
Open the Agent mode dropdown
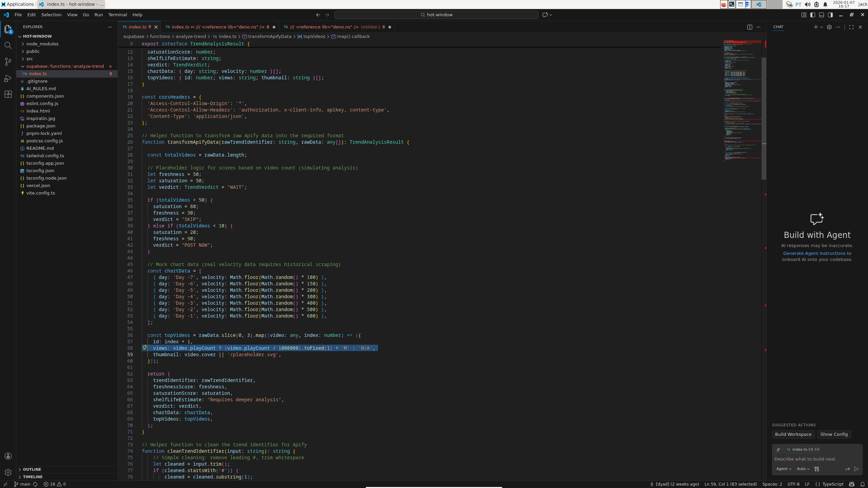[x=784, y=469]
